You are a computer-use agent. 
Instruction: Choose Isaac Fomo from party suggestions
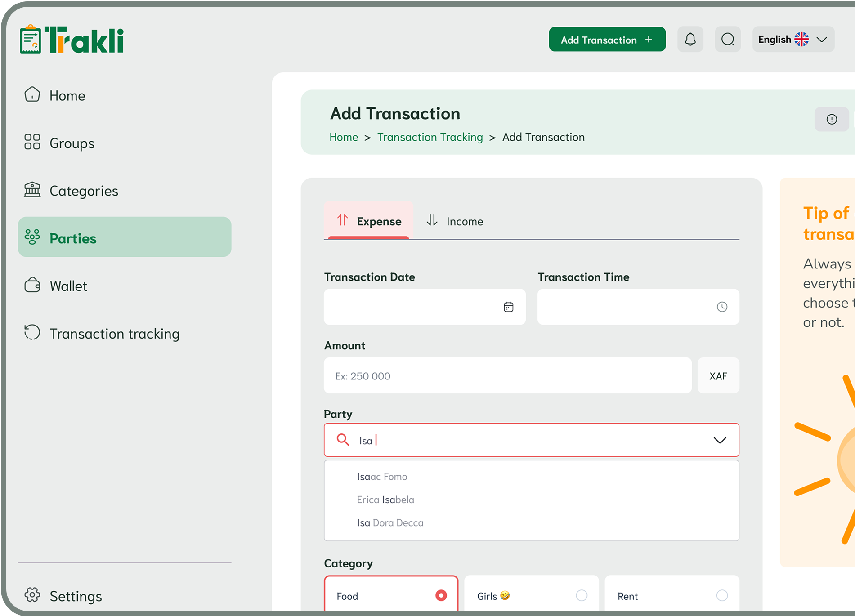click(382, 477)
